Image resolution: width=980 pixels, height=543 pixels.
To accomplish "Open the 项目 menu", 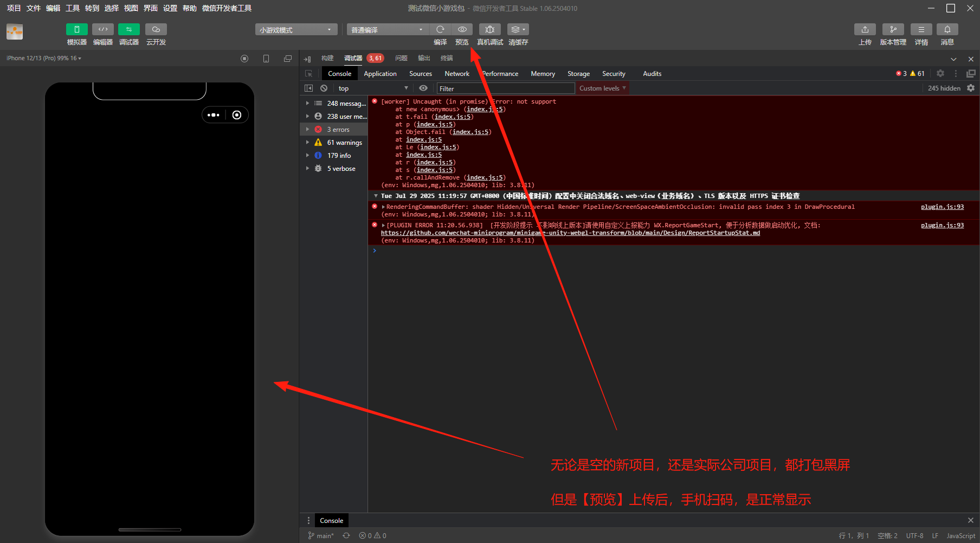I will tap(14, 8).
